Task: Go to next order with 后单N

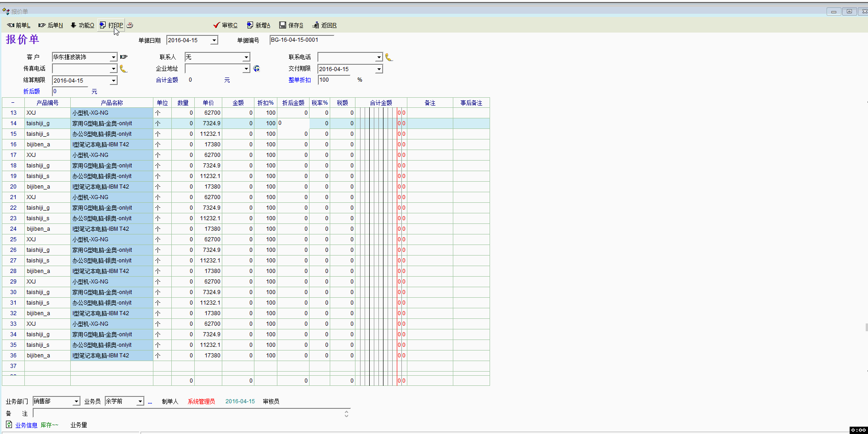Action: point(51,25)
